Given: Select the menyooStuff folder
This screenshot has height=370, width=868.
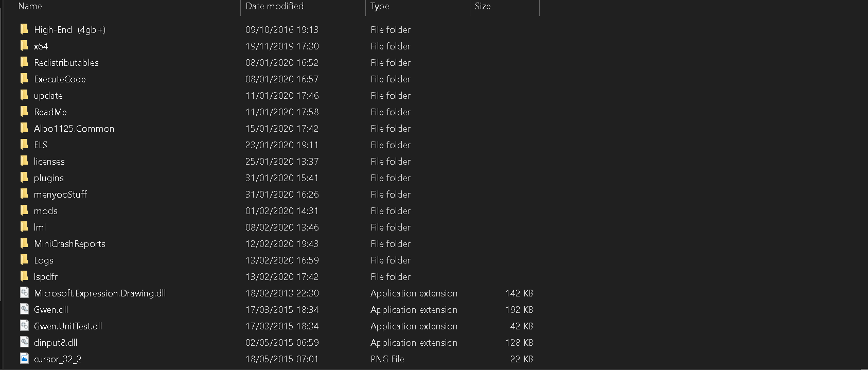Looking at the screenshot, I should (x=60, y=195).
